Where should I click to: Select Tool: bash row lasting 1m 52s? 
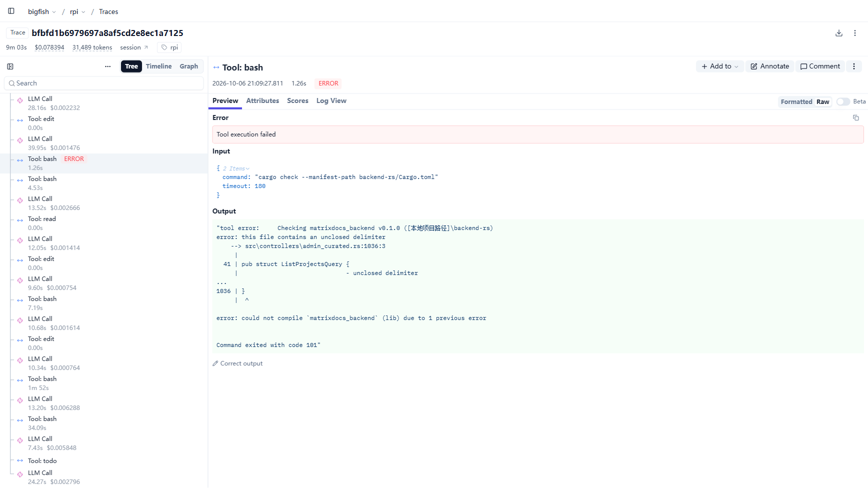click(x=104, y=383)
